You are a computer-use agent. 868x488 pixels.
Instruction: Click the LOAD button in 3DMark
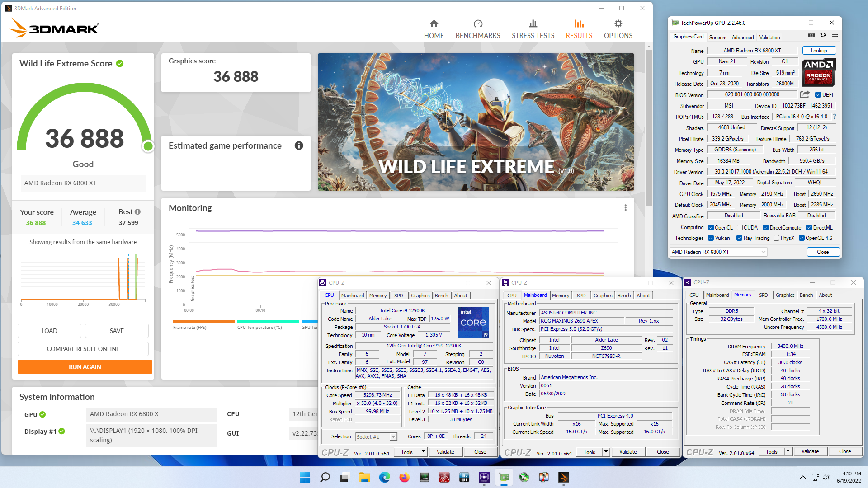(x=49, y=331)
